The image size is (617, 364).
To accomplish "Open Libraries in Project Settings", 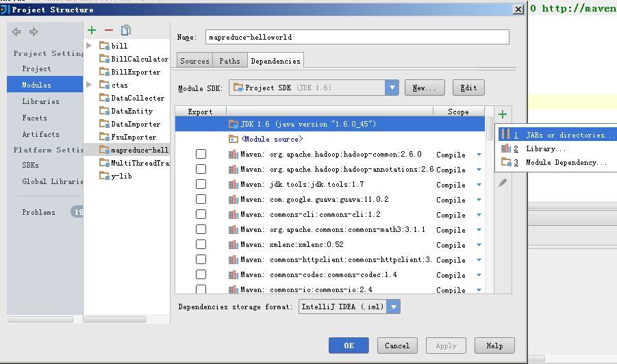I will (x=40, y=101).
